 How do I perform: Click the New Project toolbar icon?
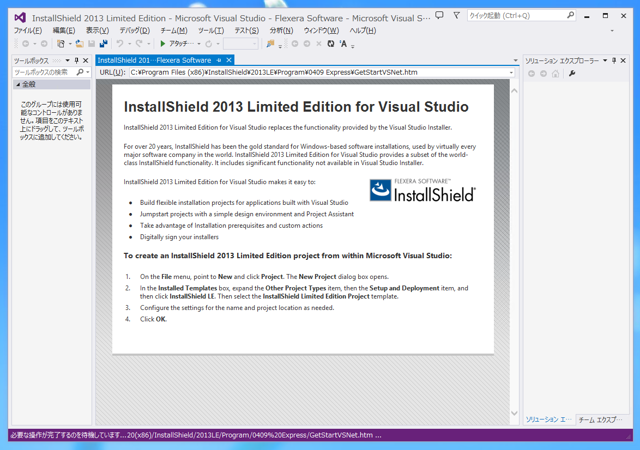point(61,43)
